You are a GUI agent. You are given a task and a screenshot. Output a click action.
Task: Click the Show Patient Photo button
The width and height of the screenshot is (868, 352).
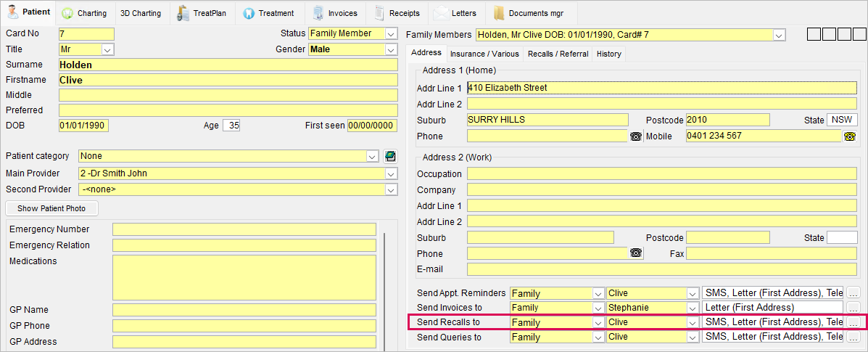51,208
